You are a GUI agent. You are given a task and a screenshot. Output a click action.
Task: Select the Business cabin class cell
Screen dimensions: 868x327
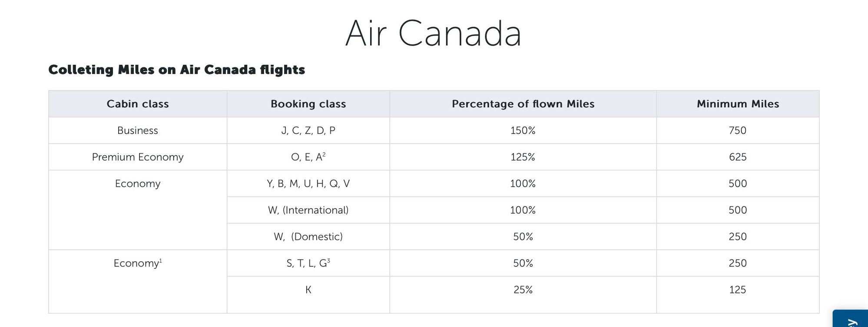tap(138, 130)
